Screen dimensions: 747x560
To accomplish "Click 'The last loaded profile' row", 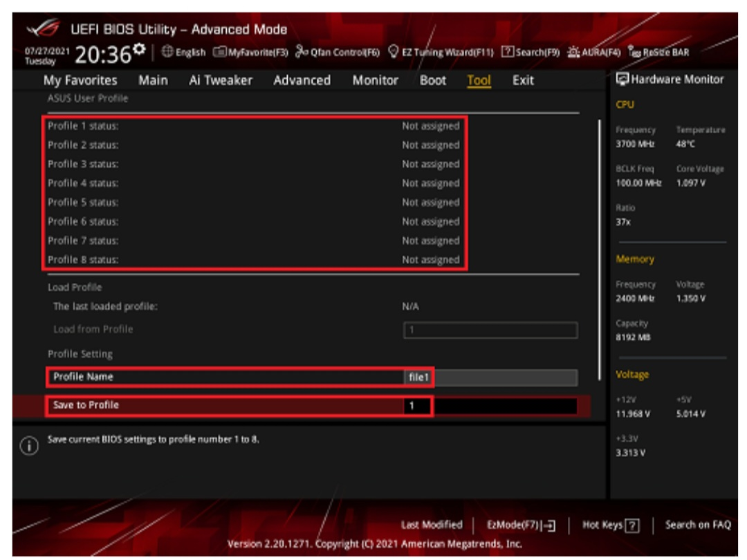I will 236,306.
